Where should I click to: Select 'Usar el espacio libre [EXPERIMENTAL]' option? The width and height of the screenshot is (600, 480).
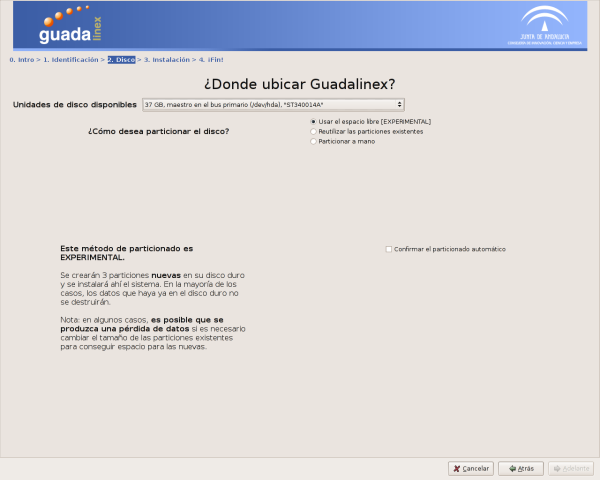[x=314, y=121]
